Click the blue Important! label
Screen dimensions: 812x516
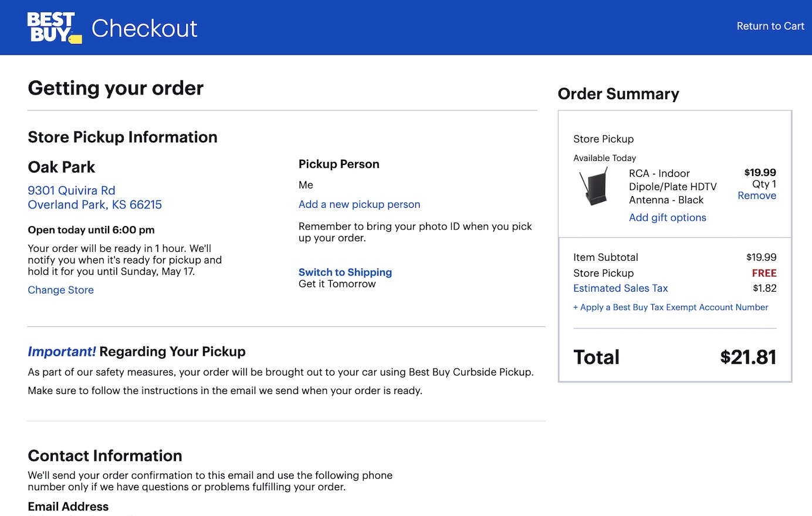pyautogui.click(x=62, y=352)
